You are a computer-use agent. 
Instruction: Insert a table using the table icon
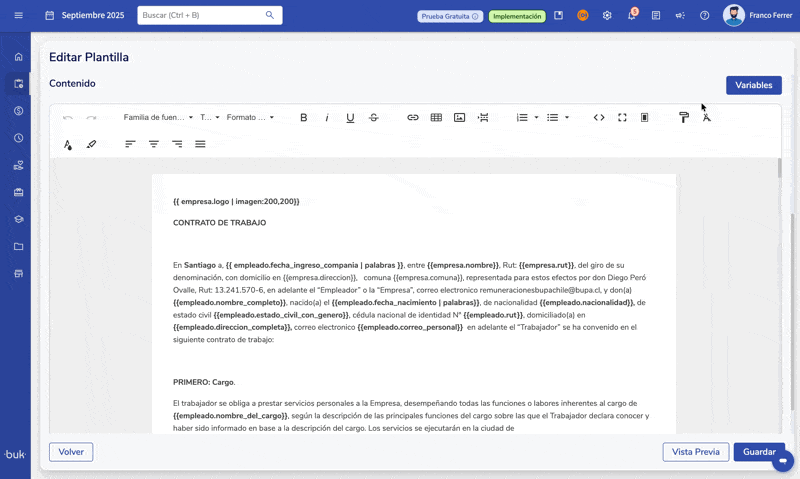point(436,118)
